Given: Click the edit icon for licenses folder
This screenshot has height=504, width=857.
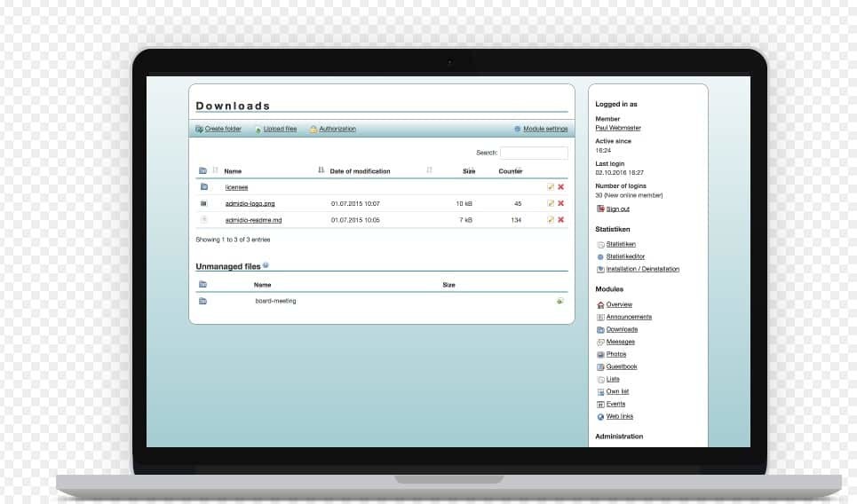Looking at the screenshot, I should coord(551,187).
